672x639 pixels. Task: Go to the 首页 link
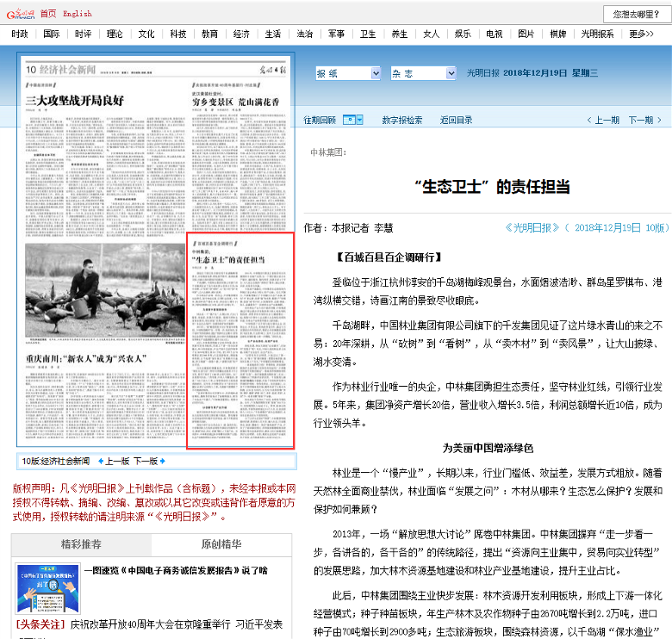click(48, 14)
